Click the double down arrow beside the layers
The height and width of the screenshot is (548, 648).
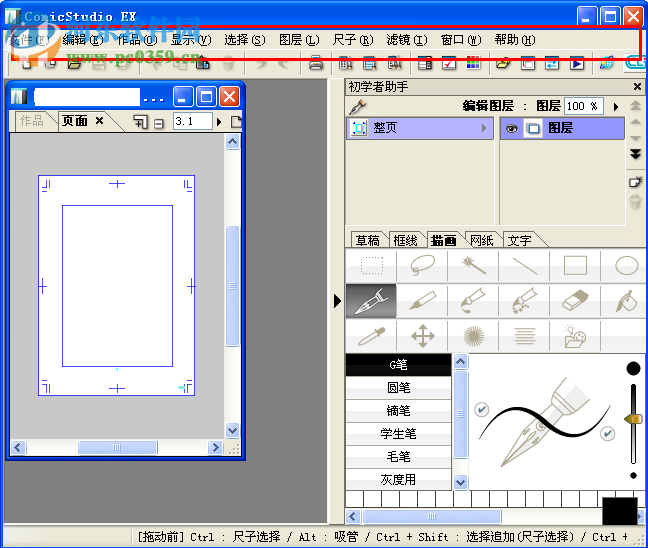click(x=636, y=154)
